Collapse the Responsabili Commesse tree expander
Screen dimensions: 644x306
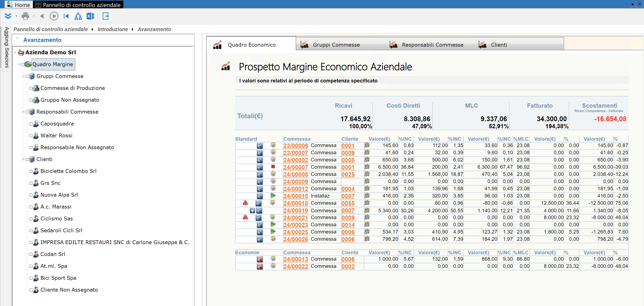23,112
